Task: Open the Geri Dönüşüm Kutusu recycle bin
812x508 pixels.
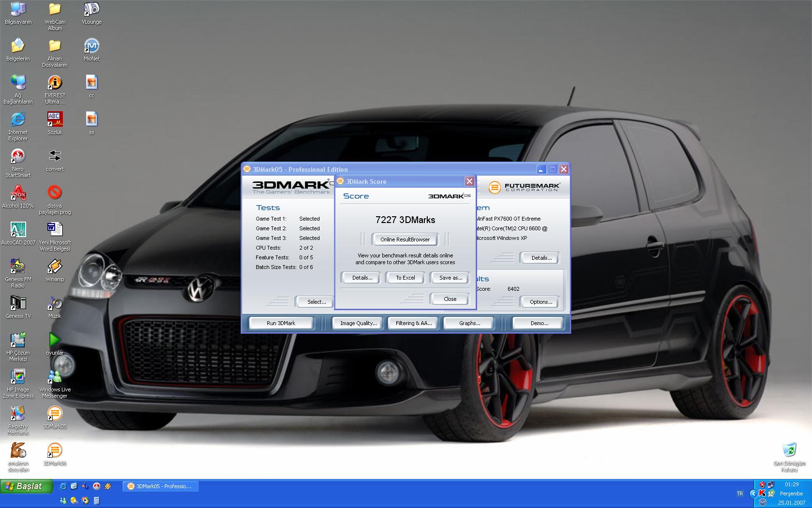Action: coord(789,450)
